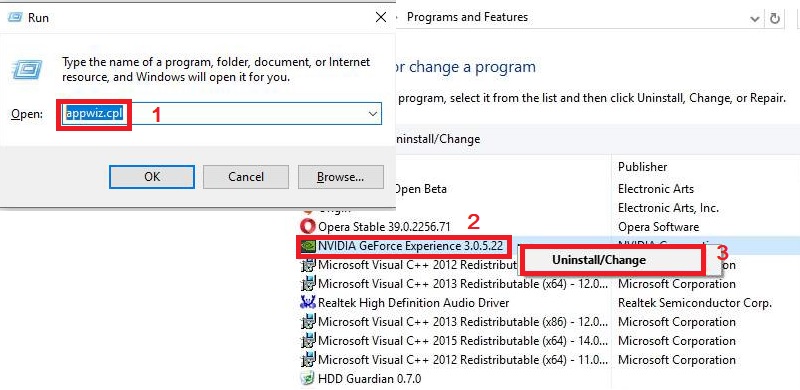Image resolution: width=800 pixels, height=390 pixels.
Task: Select Microsoft Visual C++ 2013 Redistributable (x64) row
Action: [463, 284]
